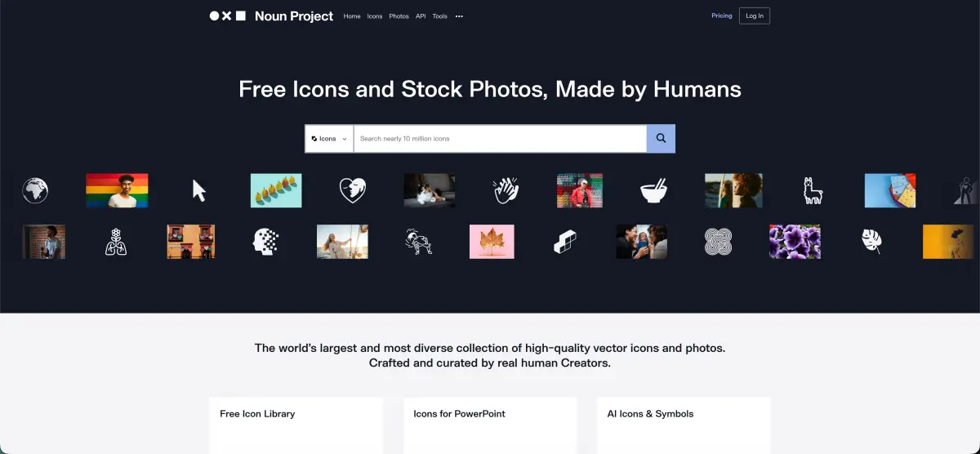Open the Pricing link

click(722, 16)
